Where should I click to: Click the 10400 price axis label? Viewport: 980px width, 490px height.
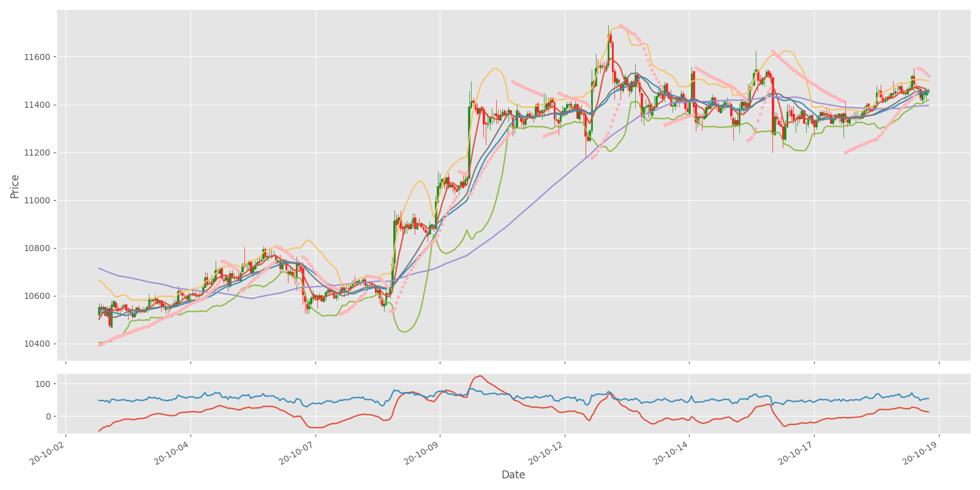click(38, 344)
